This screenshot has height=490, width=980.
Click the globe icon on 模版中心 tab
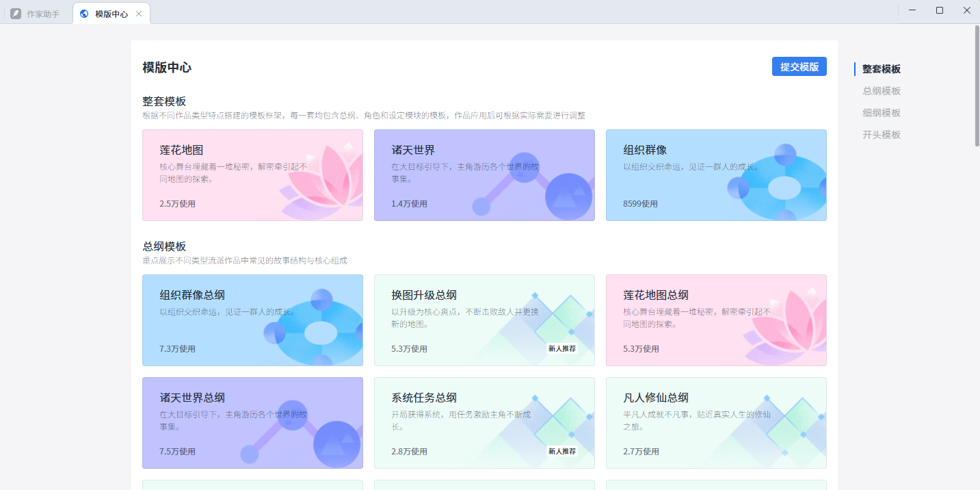[x=84, y=12]
